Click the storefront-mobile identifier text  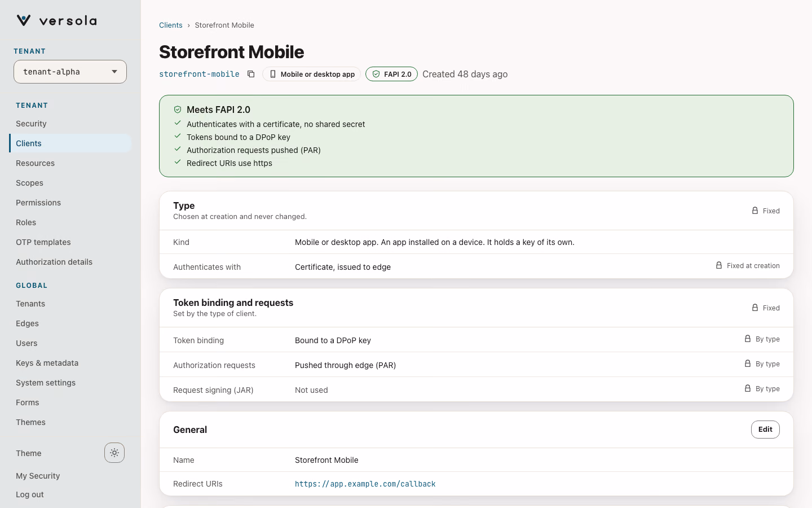(x=199, y=74)
